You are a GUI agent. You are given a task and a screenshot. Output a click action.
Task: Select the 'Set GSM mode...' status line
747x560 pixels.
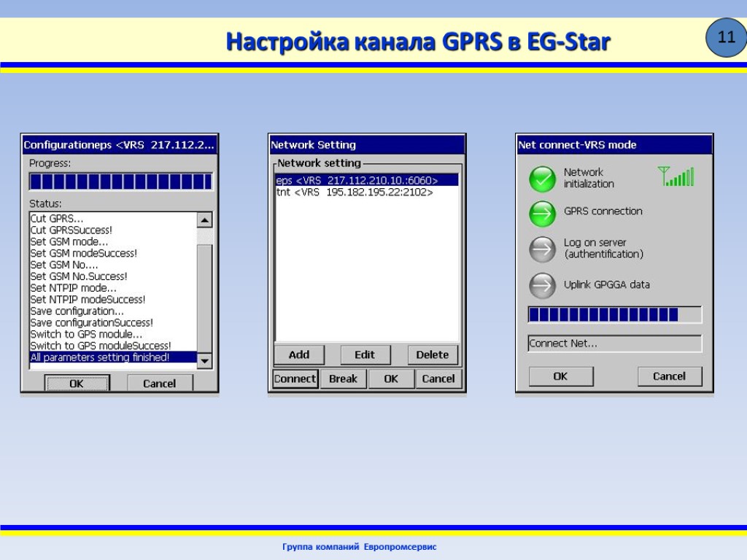click(x=113, y=241)
